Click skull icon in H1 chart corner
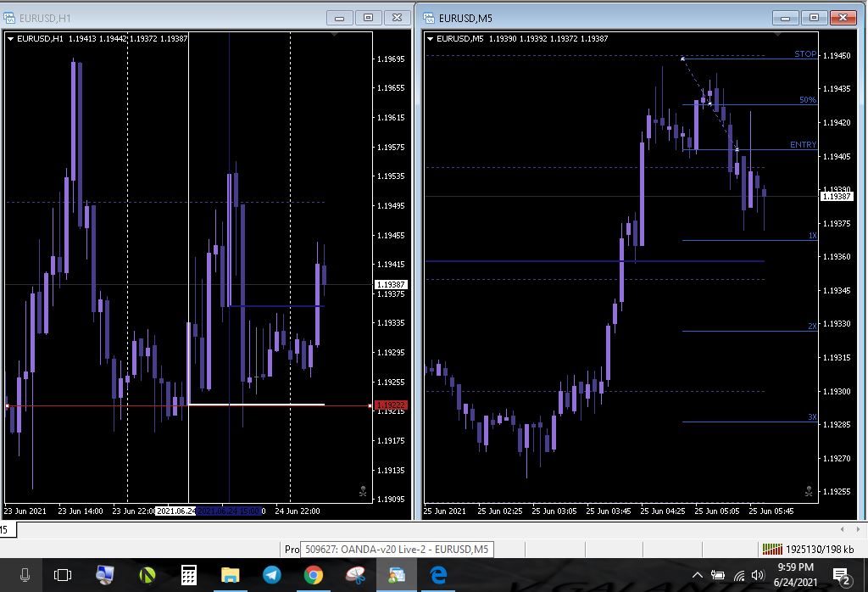868x592 pixels. coord(362,490)
